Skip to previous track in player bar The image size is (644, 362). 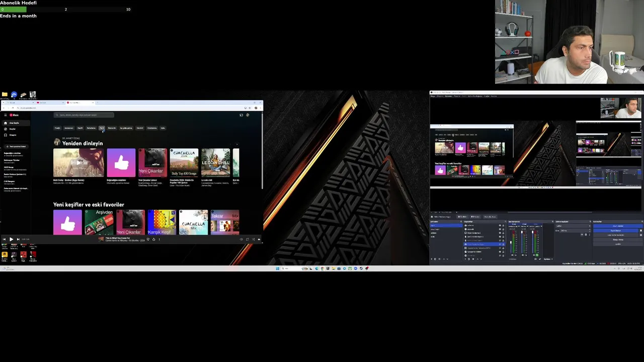[x=4, y=239]
